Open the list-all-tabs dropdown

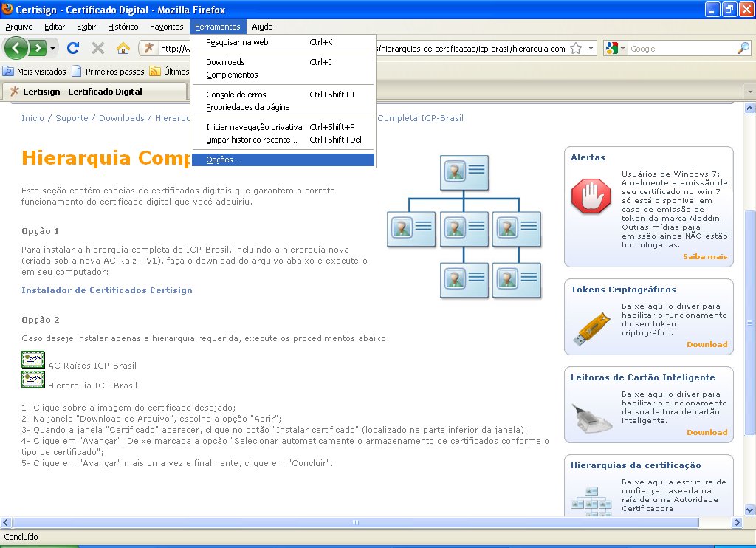click(x=750, y=91)
